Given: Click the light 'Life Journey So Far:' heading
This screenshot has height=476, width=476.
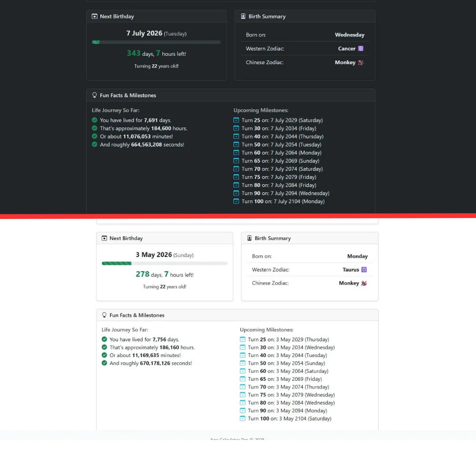Looking at the screenshot, I should (x=125, y=330).
